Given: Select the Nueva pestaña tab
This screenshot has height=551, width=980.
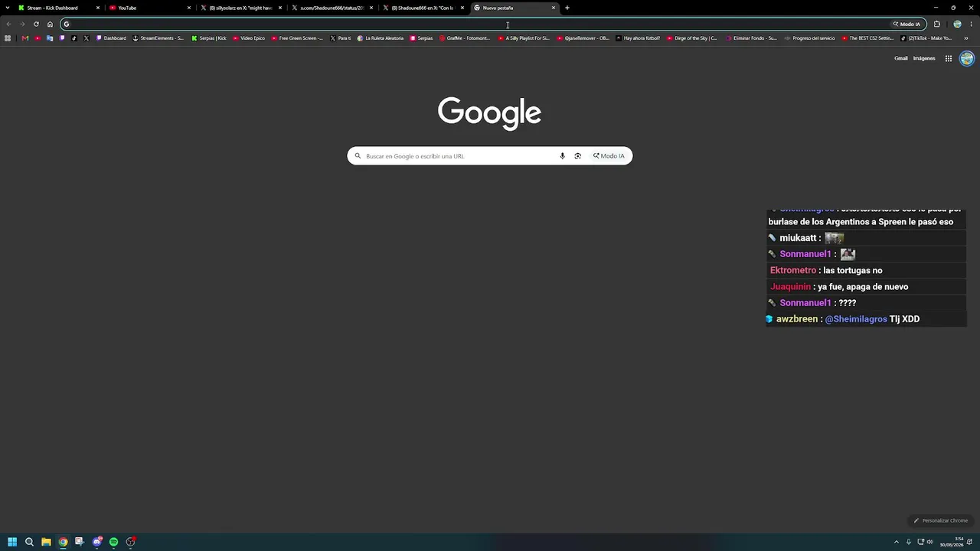Looking at the screenshot, I should [x=514, y=8].
